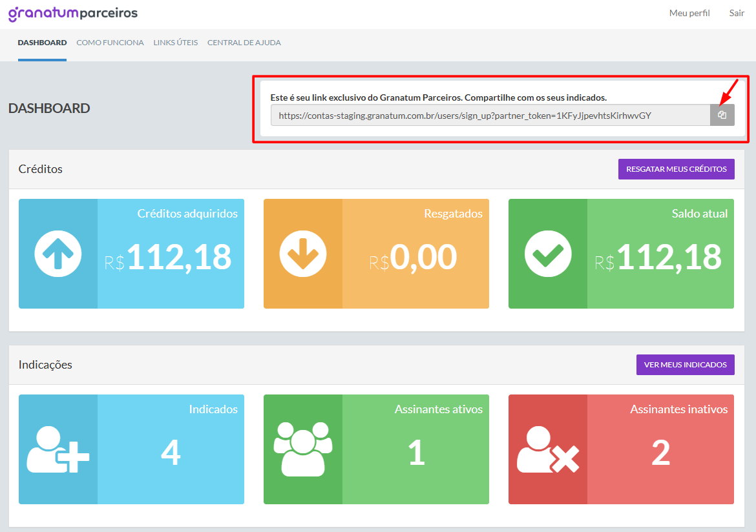The height and width of the screenshot is (532, 756).
Task: Click the checkmark icon on Saldo atual card
Action: [x=548, y=254]
